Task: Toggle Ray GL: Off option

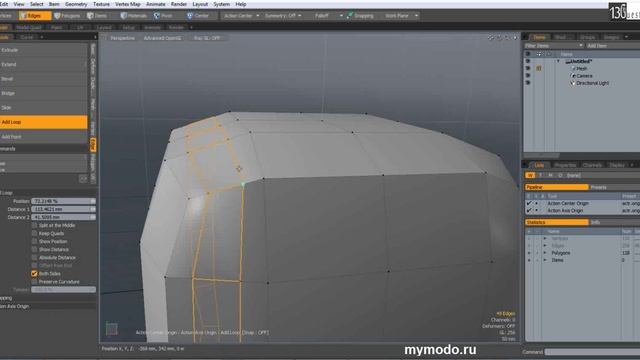Action: [207, 38]
